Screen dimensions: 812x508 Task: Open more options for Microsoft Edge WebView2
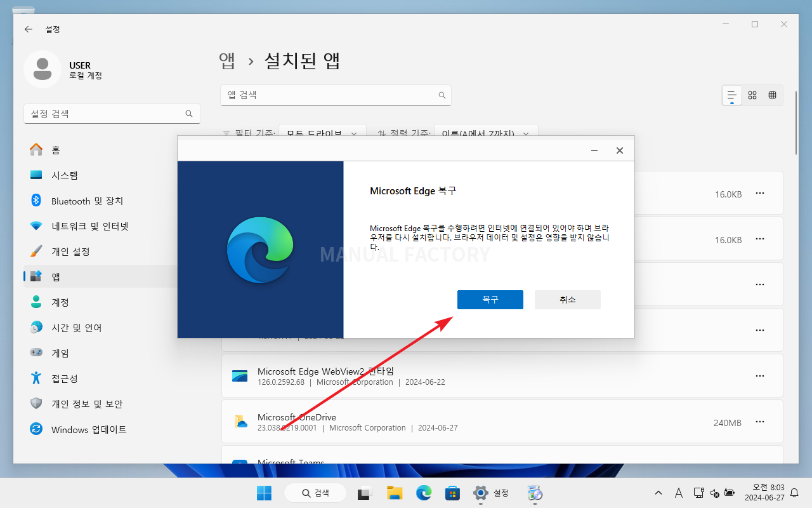click(760, 376)
